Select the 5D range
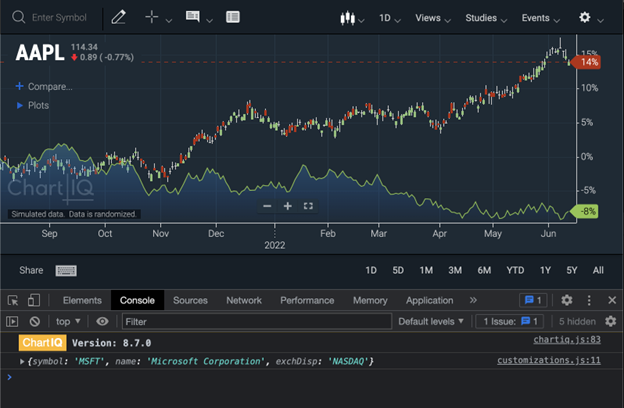624x408 pixels. pyautogui.click(x=398, y=270)
